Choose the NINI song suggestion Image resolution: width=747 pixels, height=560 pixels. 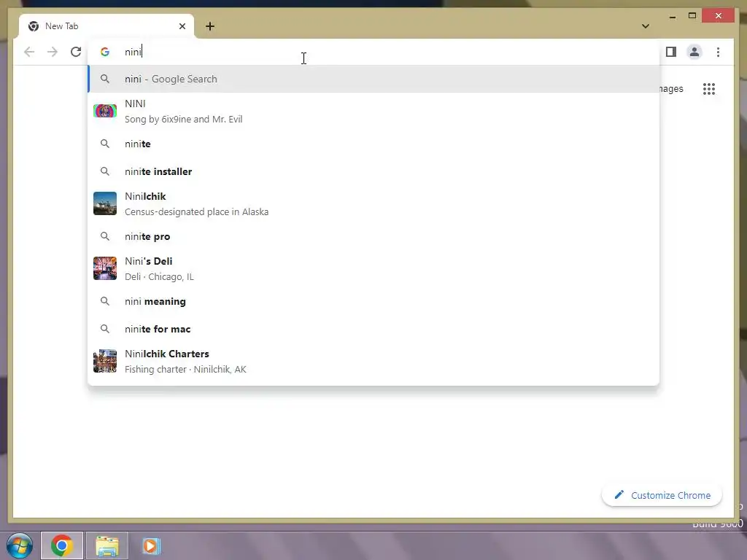[x=374, y=111]
